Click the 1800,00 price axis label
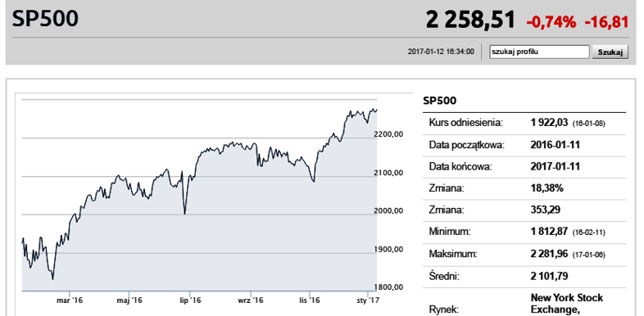This screenshot has width=644, height=316. [388, 287]
